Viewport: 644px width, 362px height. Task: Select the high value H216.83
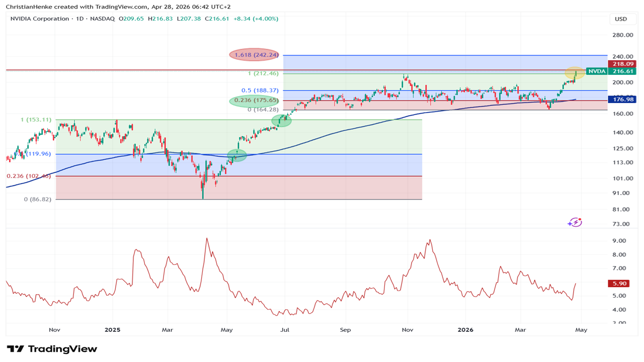click(160, 19)
